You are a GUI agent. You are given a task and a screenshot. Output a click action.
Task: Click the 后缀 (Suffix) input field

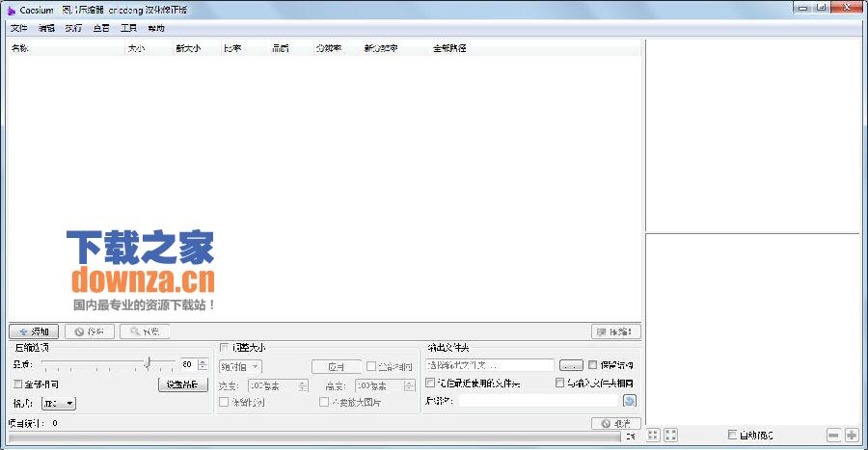[x=538, y=401]
